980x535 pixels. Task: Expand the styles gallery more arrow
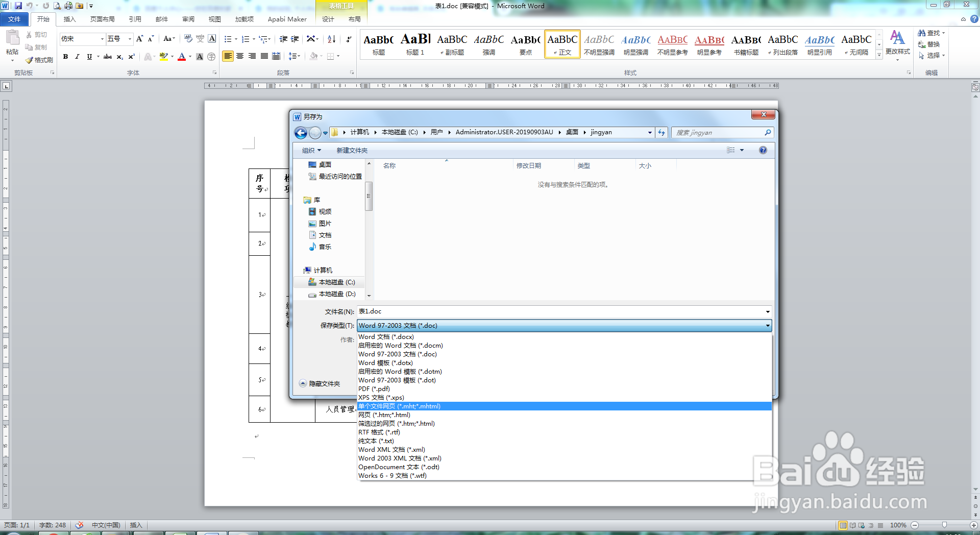point(879,55)
